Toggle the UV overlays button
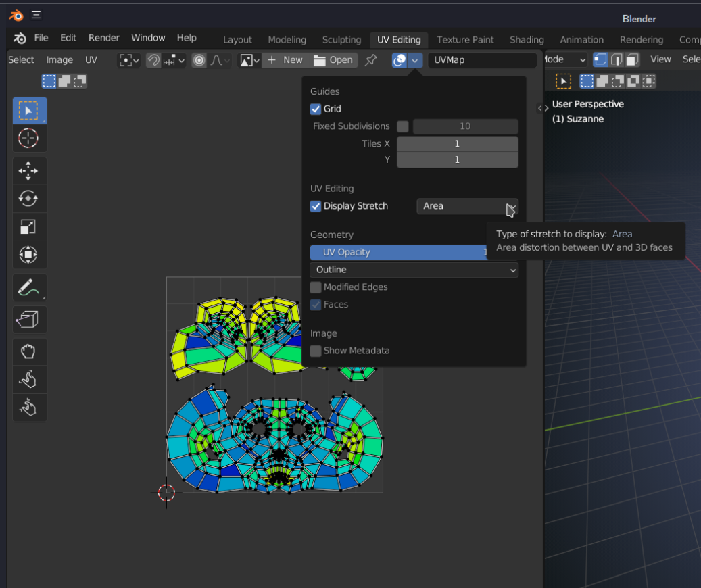701x588 pixels. pyautogui.click(x=400, y=60)
